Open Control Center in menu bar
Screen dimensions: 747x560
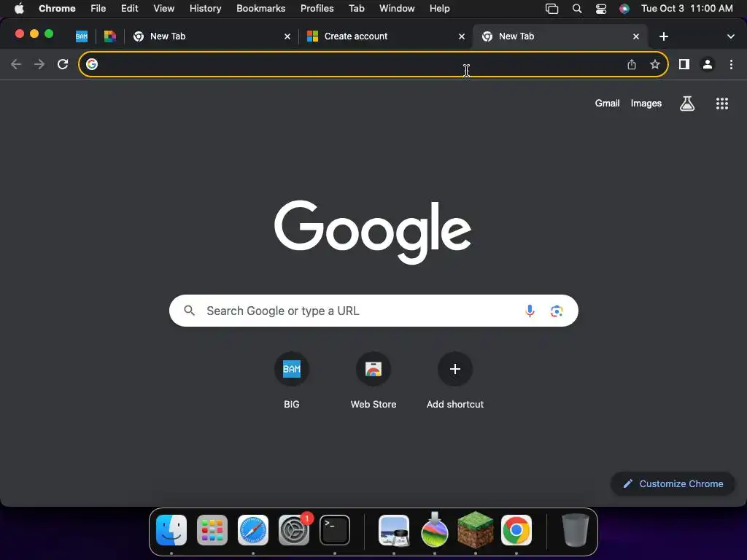coord(601,9)
